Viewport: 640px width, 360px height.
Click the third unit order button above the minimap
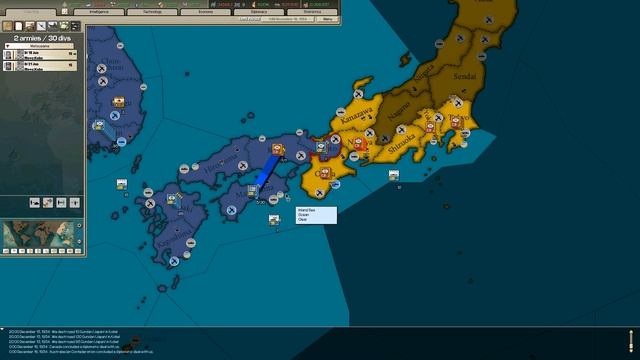click(x=61, y=202)
